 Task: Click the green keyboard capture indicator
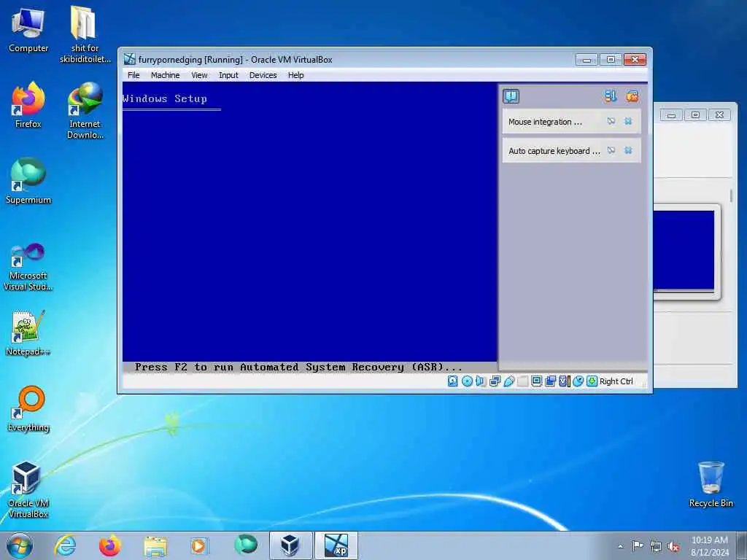point(592,381)
